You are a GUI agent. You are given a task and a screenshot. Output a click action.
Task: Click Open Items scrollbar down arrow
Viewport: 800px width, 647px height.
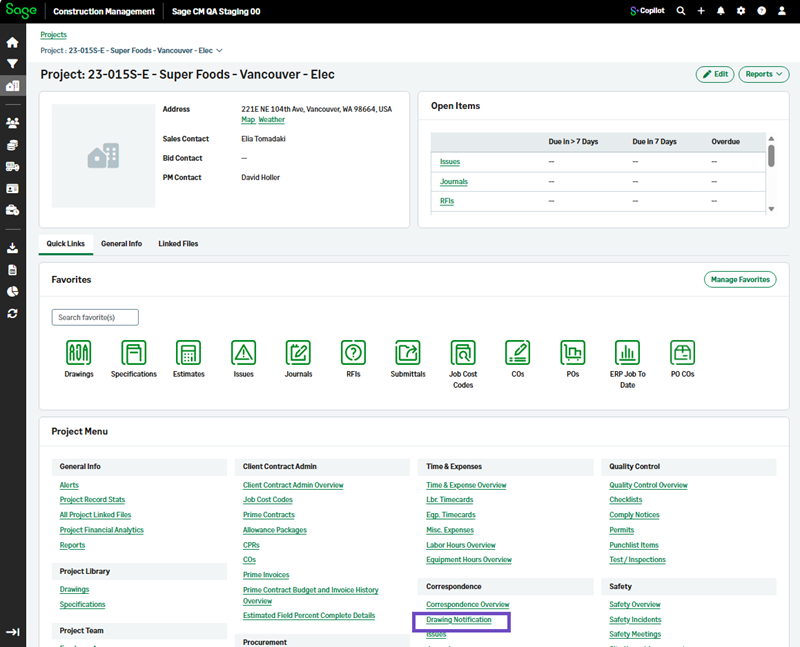[771, 209]
